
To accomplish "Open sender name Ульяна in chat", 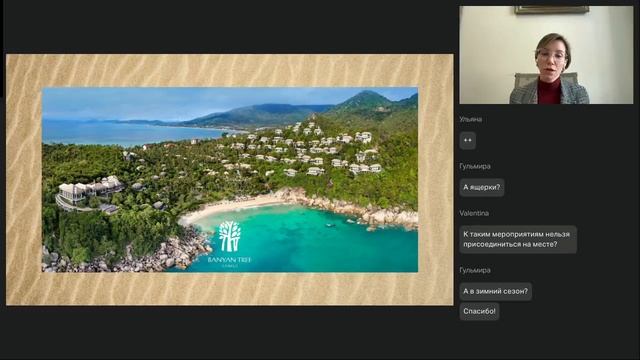I will point(470,119).
